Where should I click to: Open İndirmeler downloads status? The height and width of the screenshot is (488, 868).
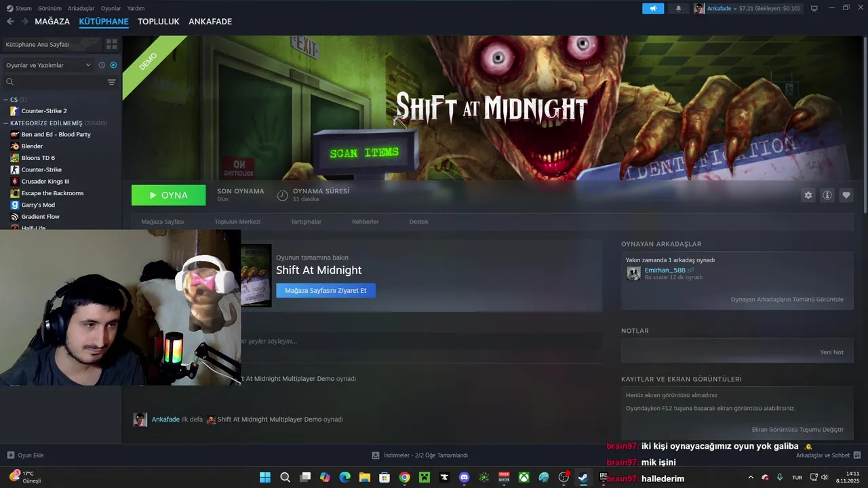point(420,455)
